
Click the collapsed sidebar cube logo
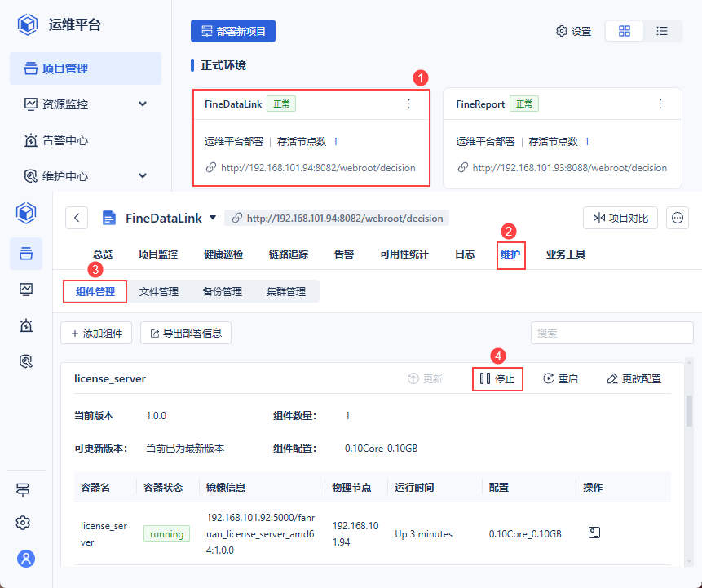tap(26, 213)
